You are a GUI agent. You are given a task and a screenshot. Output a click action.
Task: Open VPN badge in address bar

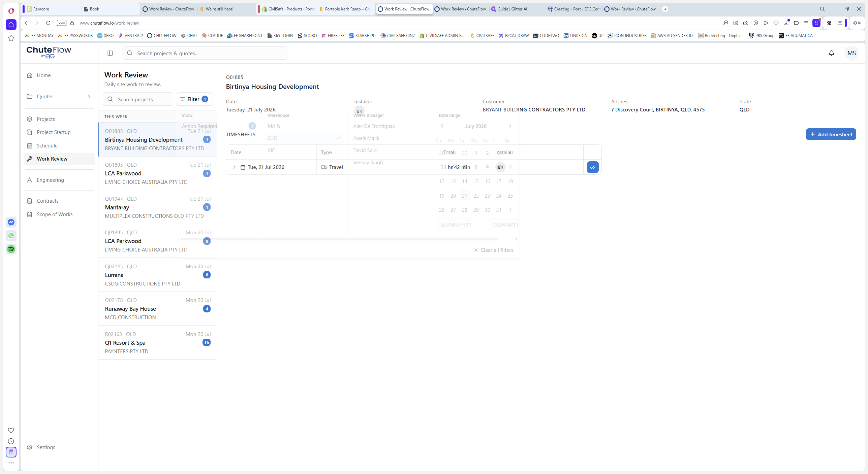[61, 23]
